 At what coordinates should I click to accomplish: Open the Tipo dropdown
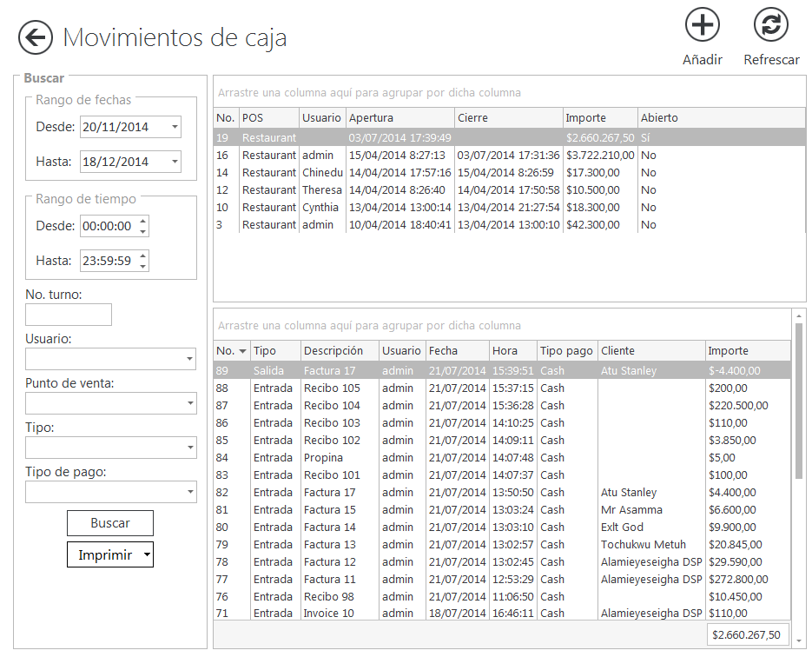[189, 448]
